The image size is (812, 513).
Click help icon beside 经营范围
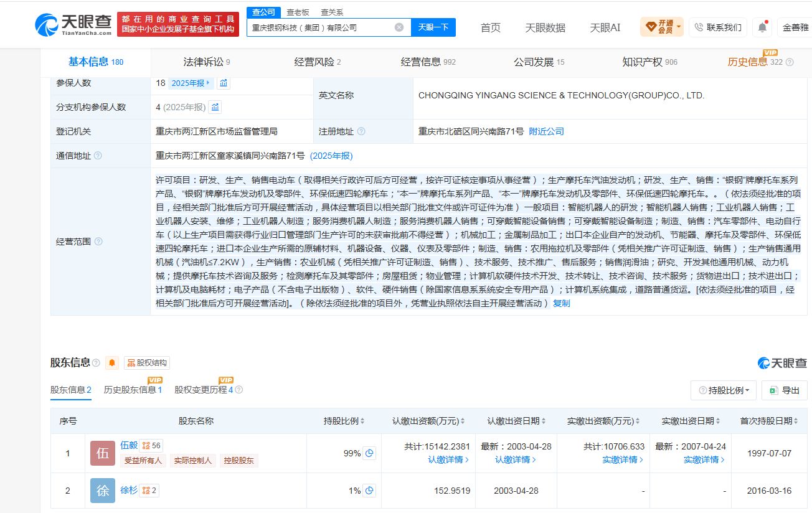coord(98,242)
